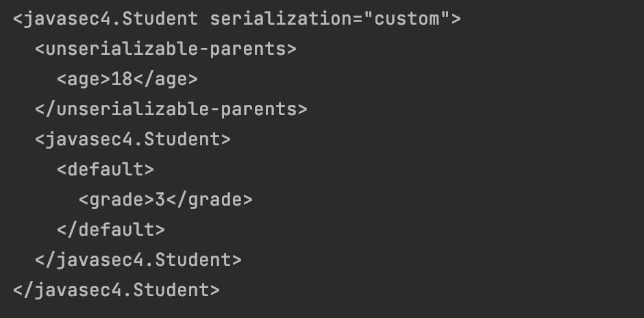
Task: Click the closing unserializable-parents tag
Action: (x=171, y=110)
